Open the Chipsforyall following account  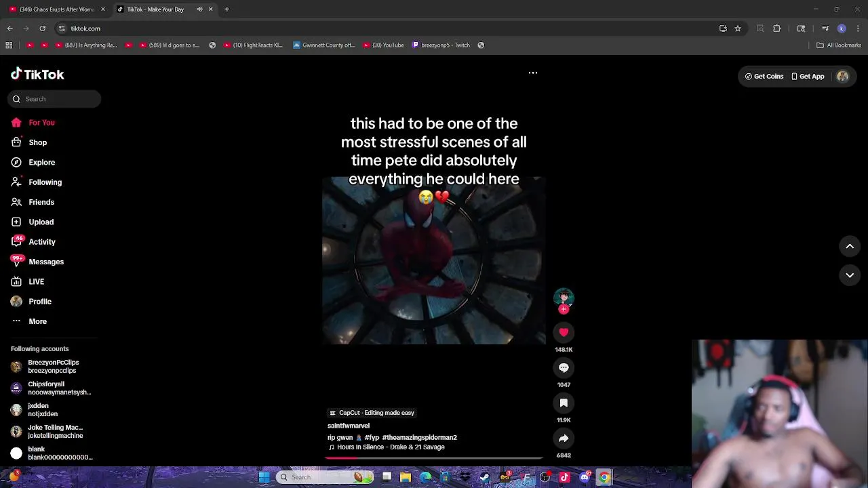(51, 388)
